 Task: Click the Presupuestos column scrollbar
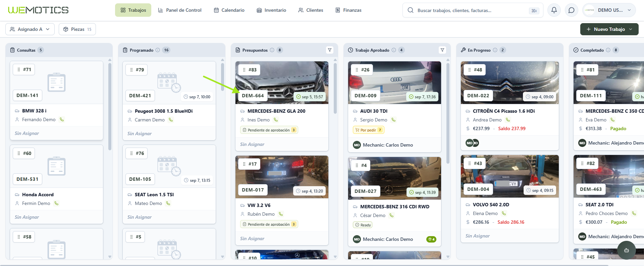(335, 88)
